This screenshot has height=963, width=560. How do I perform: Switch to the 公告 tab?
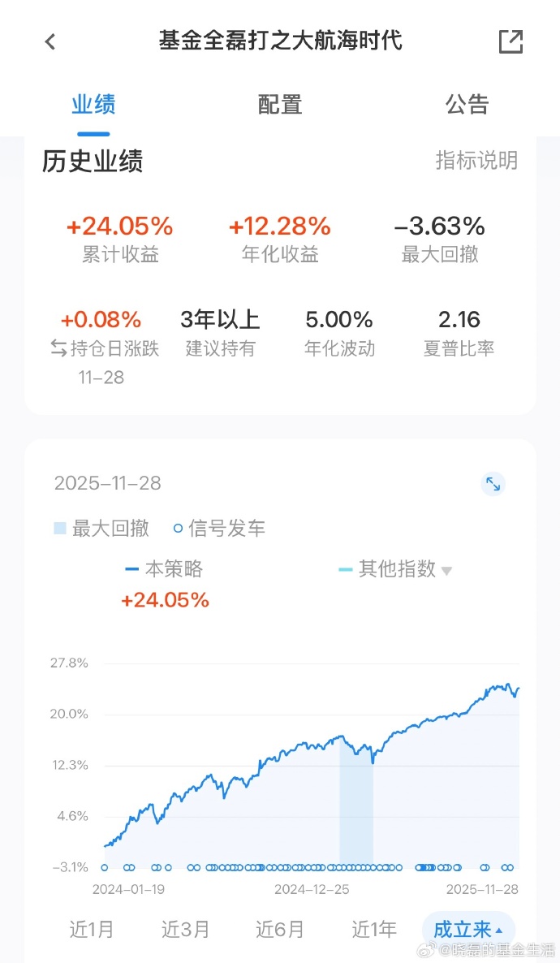click(467, 105)
